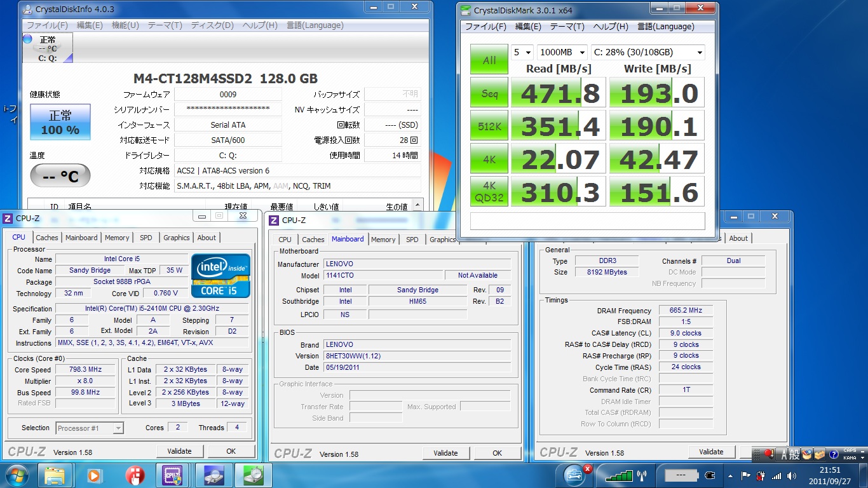Open the ディスク(D) menu in CrystalDiskInfo
Screen dimensions: 868x488
coord(212,25)
